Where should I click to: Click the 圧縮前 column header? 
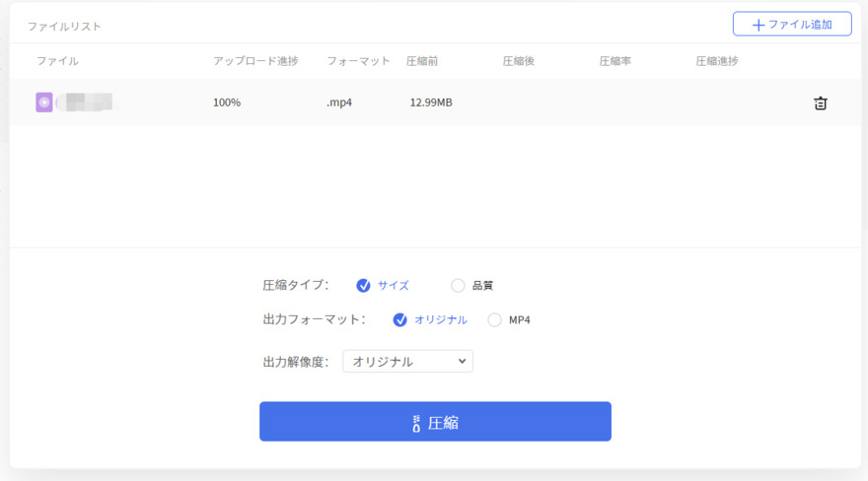pos(422,61)
